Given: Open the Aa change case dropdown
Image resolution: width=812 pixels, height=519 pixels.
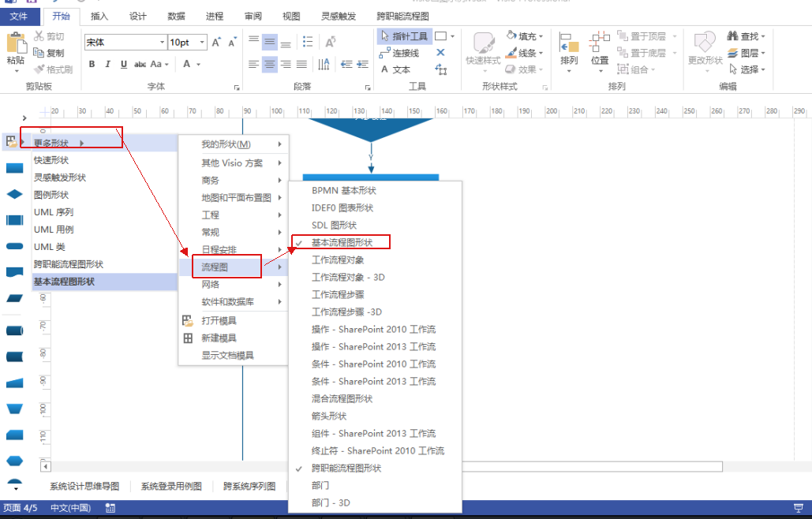Looking at the screenshot, I should click(159, 64).
